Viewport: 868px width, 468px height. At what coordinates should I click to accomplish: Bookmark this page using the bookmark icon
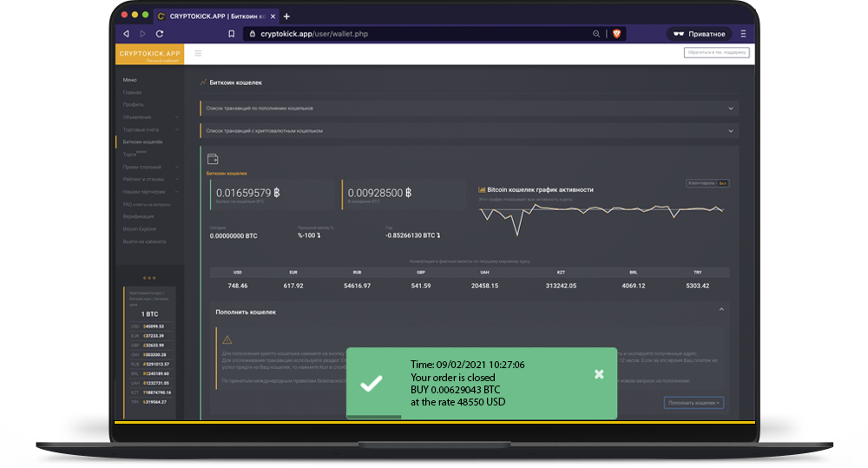point(232,34)
